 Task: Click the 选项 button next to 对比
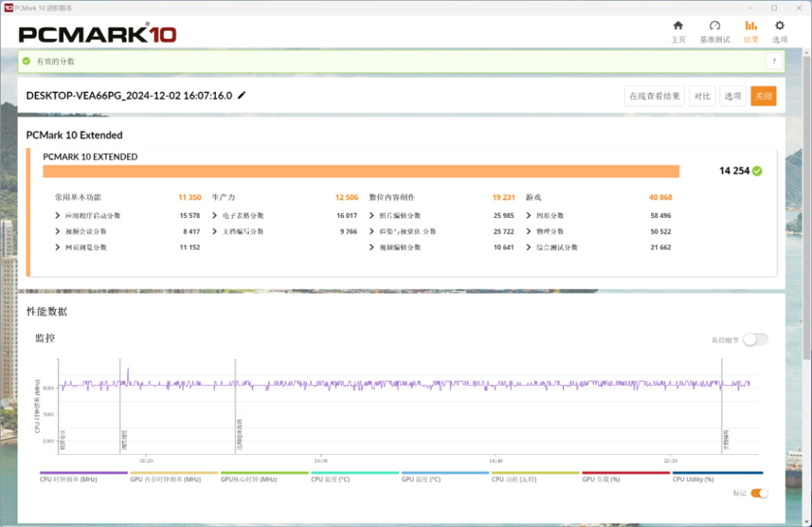733,95
